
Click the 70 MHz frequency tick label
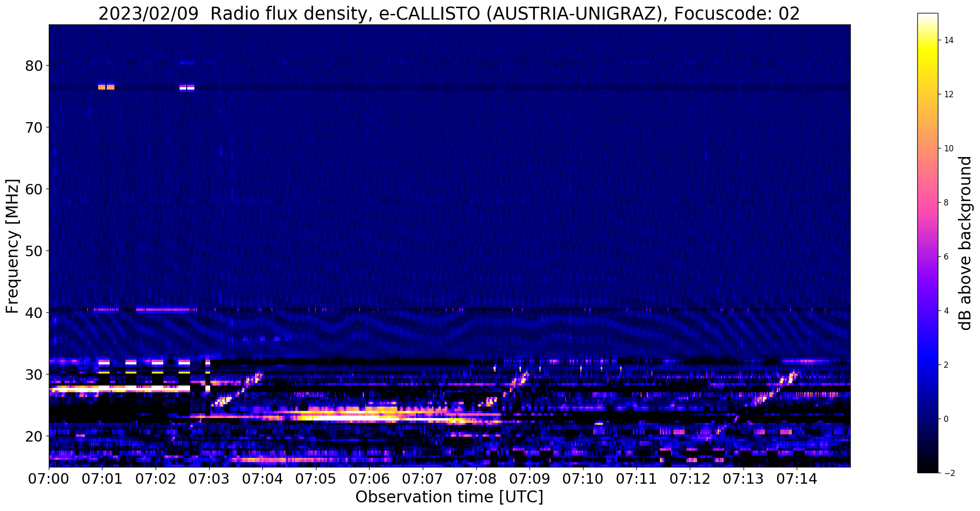[34, 127]
